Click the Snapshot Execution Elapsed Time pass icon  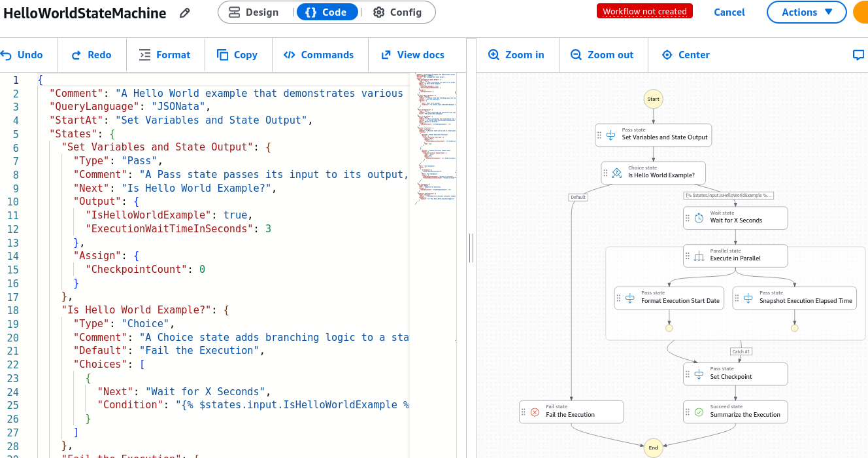[748, 298]
